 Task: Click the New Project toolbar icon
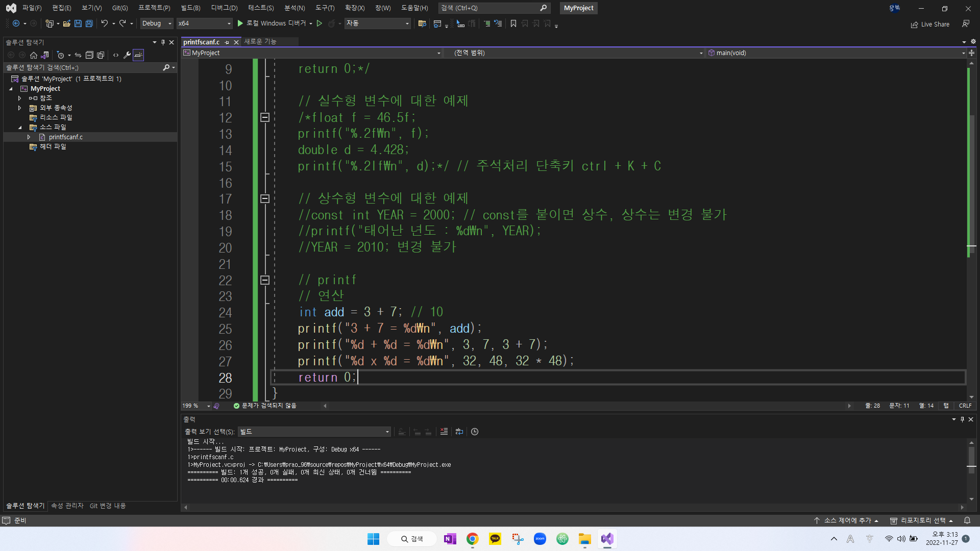click(50, 23)
